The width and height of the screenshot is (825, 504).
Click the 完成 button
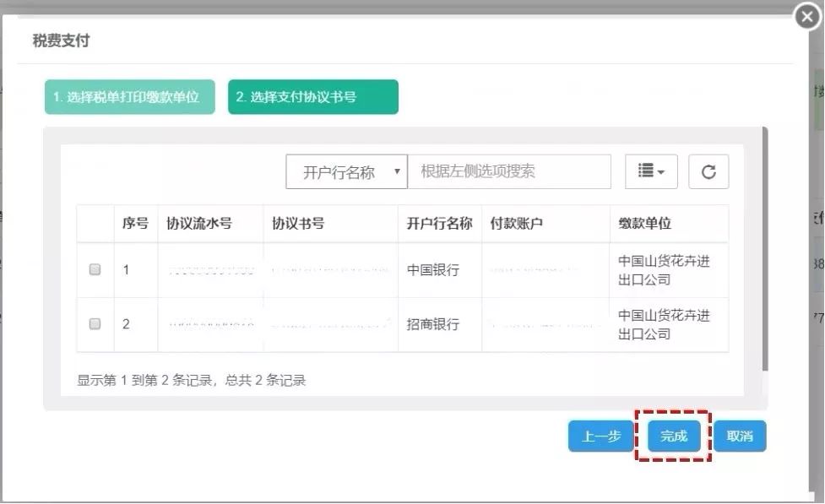pyautogui.click(x=674, y=436)
